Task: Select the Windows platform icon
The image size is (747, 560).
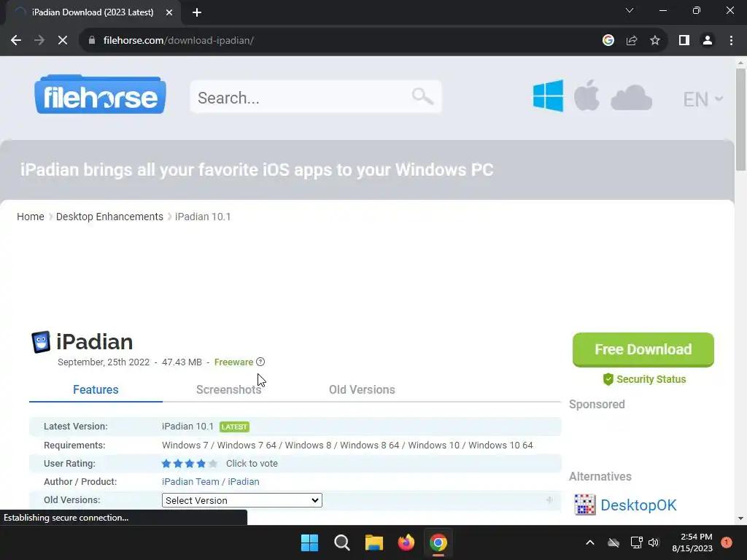Action: click(548, 96)
